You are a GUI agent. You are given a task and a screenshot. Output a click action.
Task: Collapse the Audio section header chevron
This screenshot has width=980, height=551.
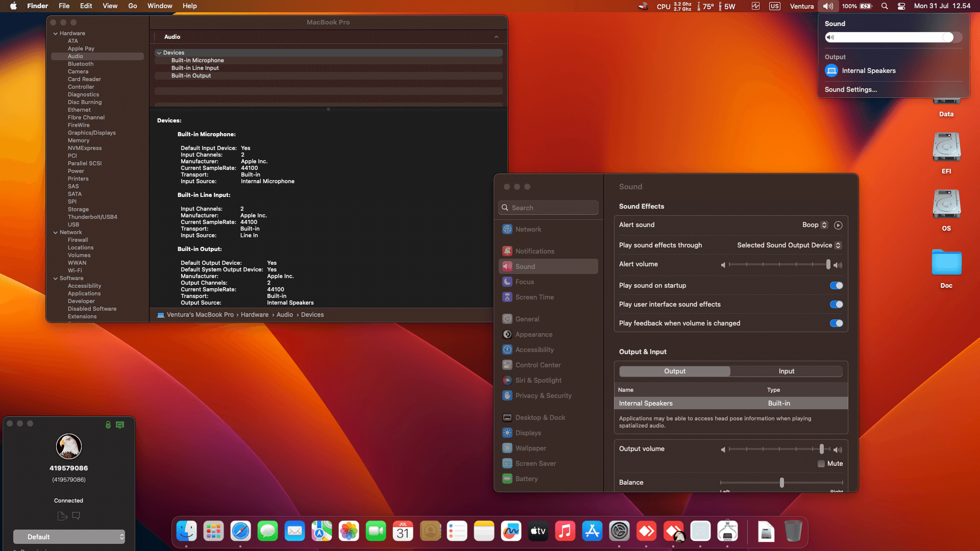(x=496, y=37)
